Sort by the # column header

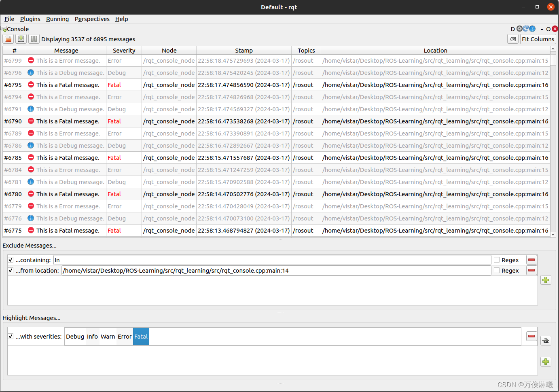tap(15, 51)
